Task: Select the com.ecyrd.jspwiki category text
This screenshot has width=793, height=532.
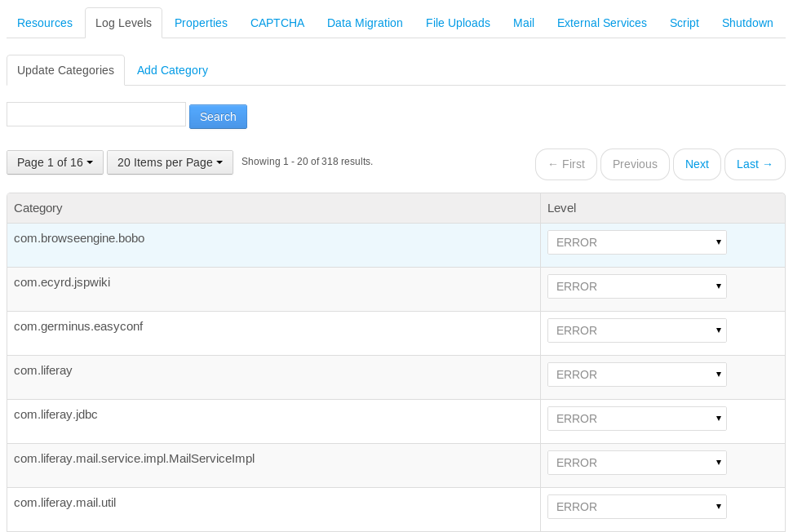Action: [x=62, y=282]
